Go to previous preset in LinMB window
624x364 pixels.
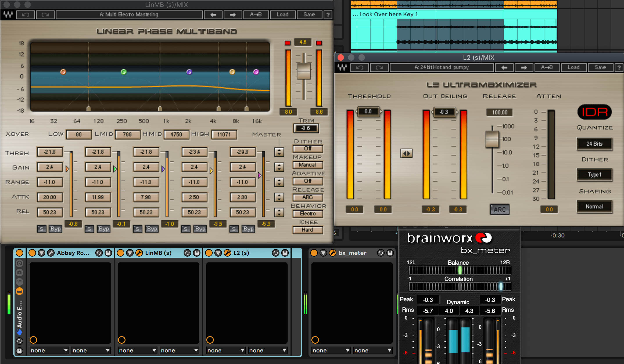pyautogui.click(x=213, y=15)
